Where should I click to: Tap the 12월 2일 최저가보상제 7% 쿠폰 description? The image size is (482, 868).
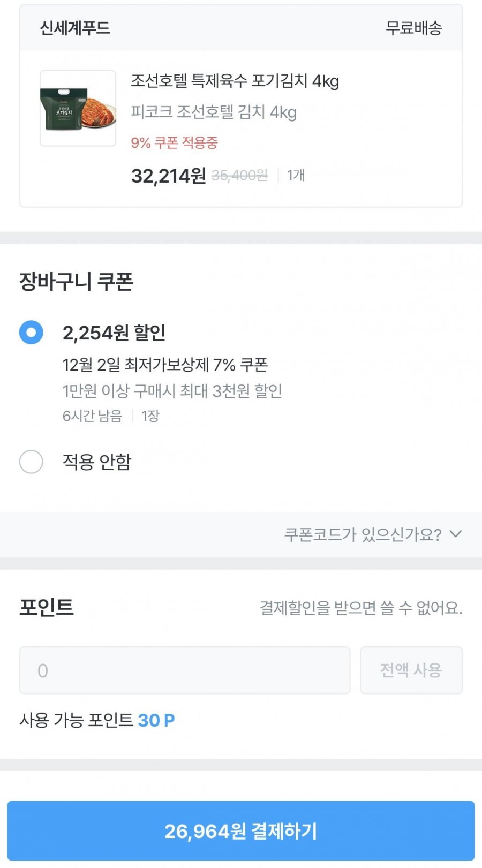[x=165, y=365]
